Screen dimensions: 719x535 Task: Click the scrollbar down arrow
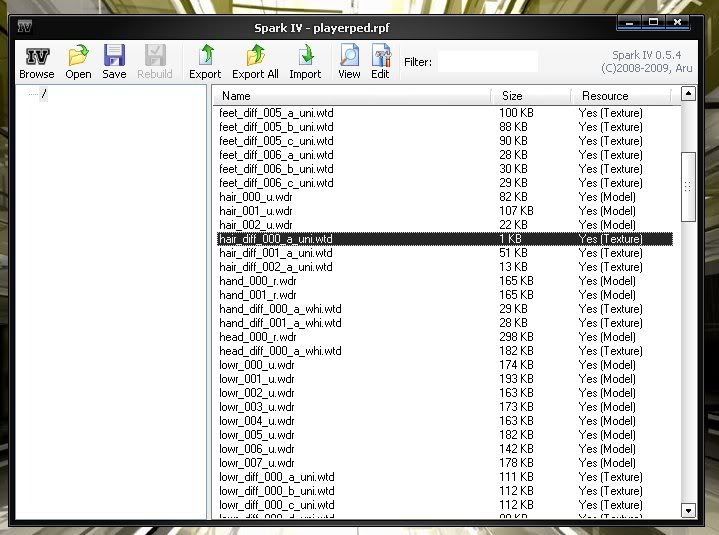coord(688,510)
